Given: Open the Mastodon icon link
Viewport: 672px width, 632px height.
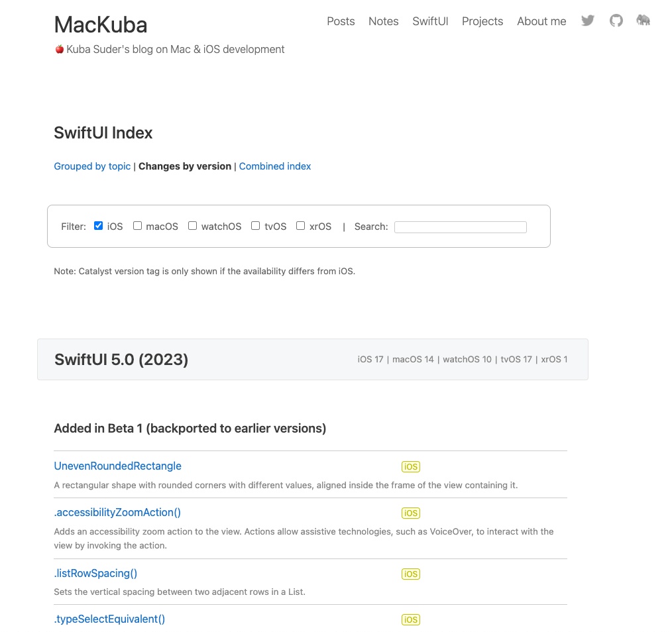Looking at the screenshot, I should (642, 21).
